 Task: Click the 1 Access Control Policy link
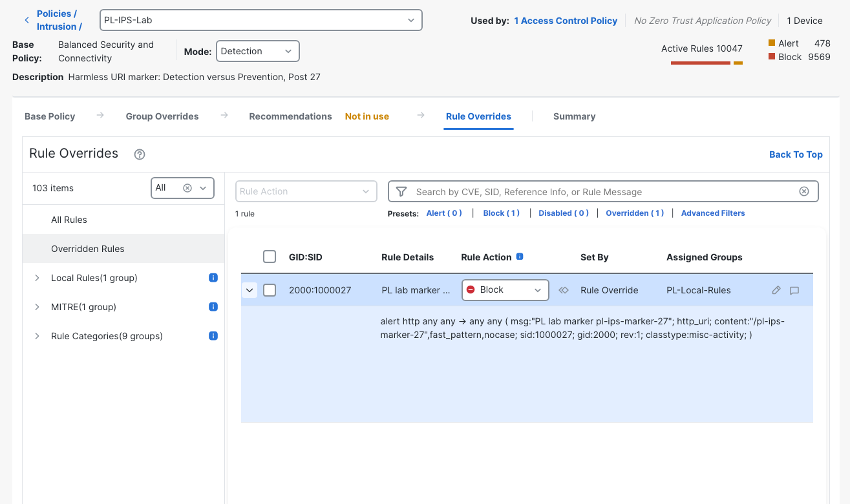566,21
